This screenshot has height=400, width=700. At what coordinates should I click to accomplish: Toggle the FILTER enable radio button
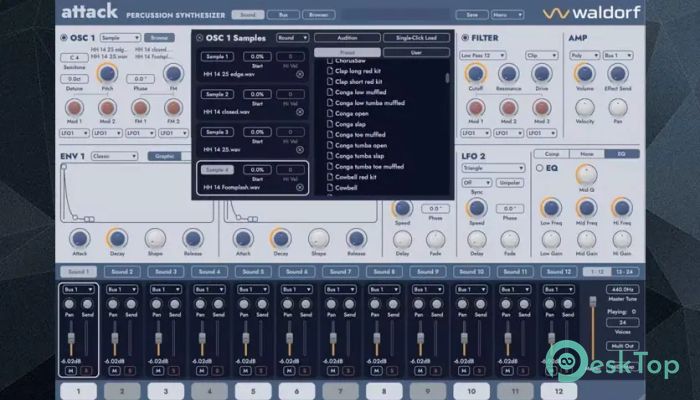(465, 38)
